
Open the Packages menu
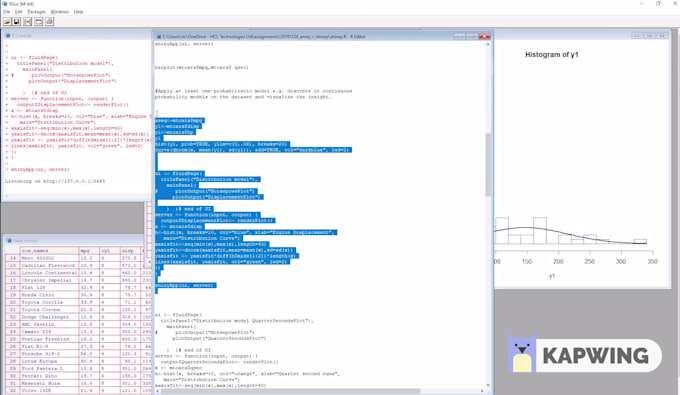[x=36, y=12]
